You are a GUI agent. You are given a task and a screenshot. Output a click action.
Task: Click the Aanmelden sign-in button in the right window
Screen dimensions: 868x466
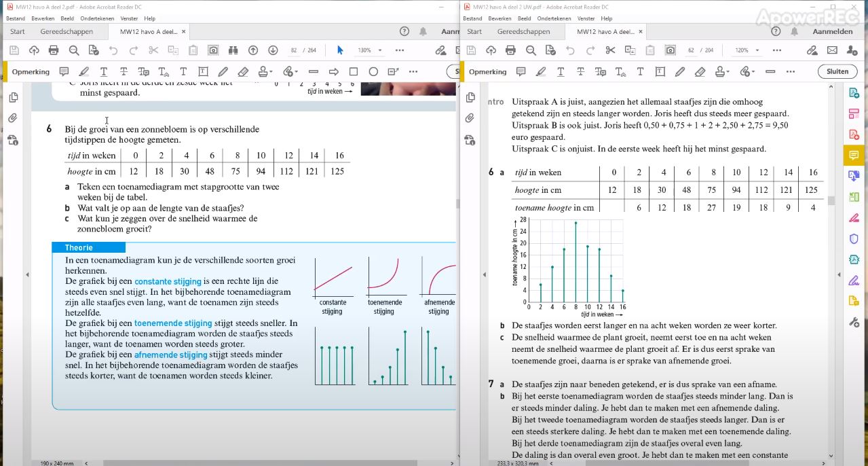832,32
